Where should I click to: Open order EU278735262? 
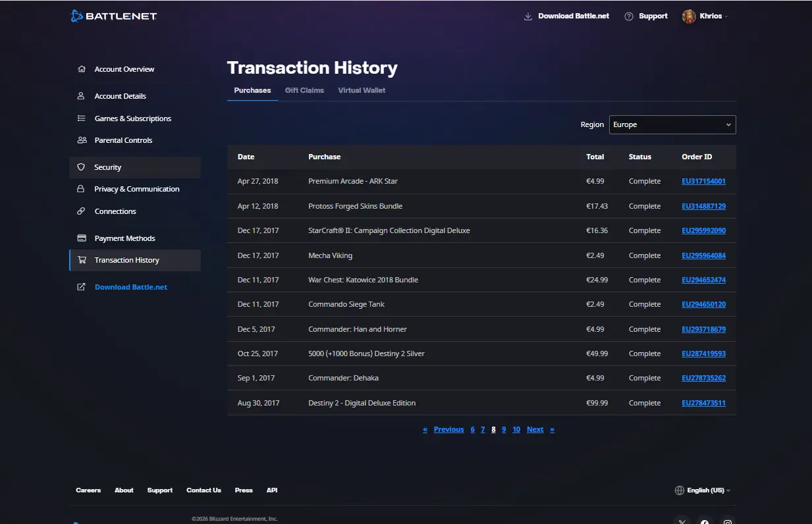tap(703, 378)
